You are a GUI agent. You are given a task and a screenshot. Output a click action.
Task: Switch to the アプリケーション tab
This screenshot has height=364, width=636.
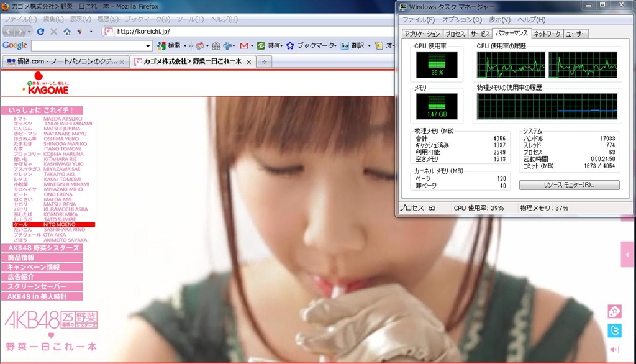coord(422,34)
